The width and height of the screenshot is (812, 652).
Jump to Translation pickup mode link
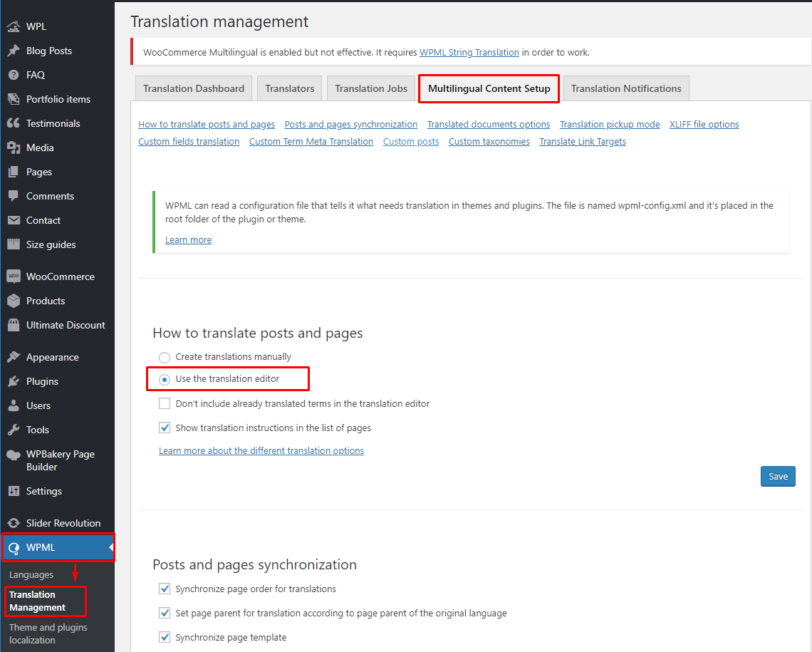tap(610, 124)
